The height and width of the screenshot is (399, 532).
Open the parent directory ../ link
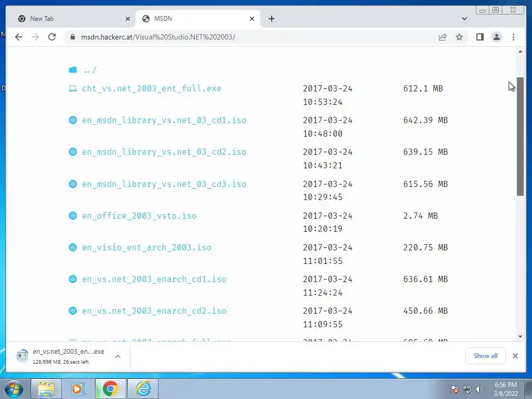tap(90, 70)
